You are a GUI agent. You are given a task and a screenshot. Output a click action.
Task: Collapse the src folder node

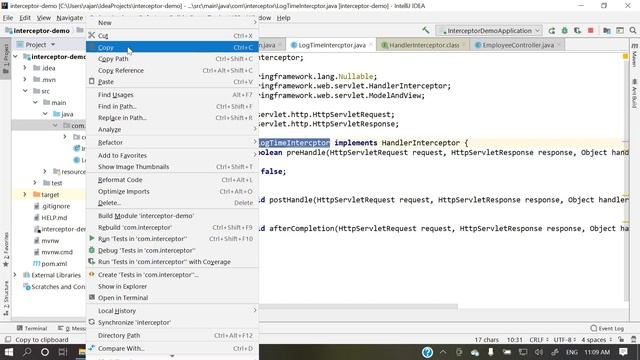click(x=25, y=91)
